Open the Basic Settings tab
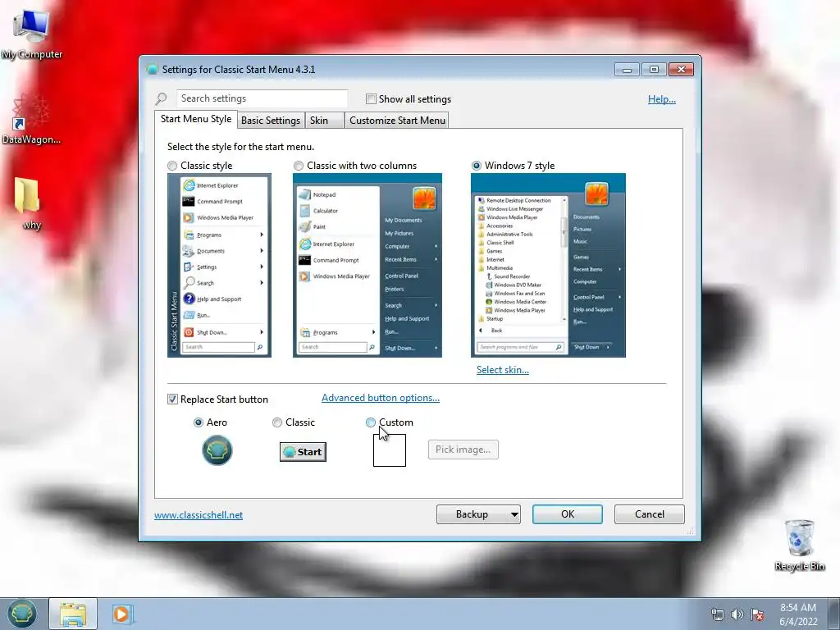The image size is (840, 630). click(x=271, y=121)
